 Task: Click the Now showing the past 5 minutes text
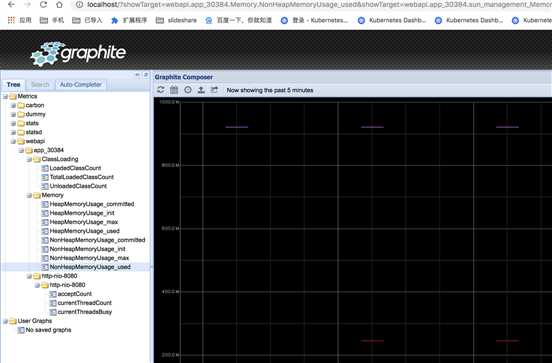pos(270,90)
